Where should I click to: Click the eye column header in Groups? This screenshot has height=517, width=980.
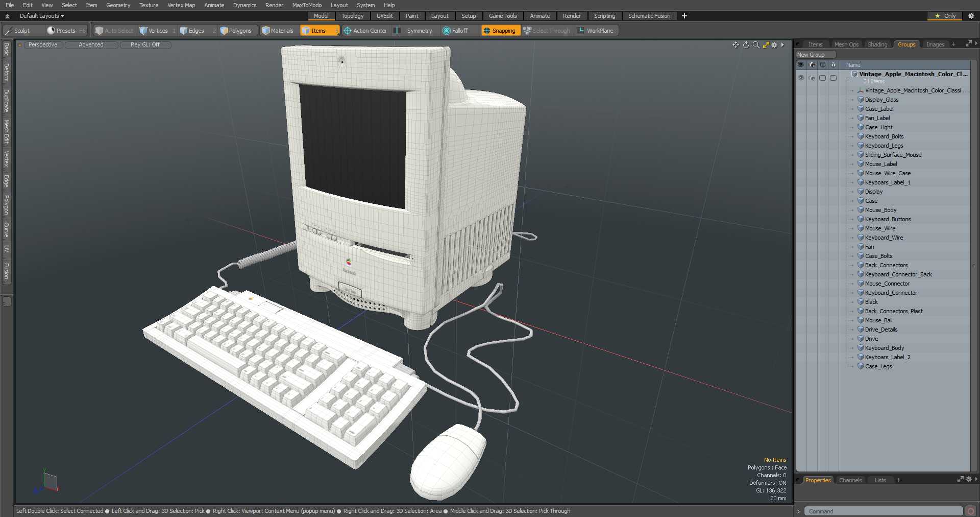pyautogui.click(x=800, y=65)
